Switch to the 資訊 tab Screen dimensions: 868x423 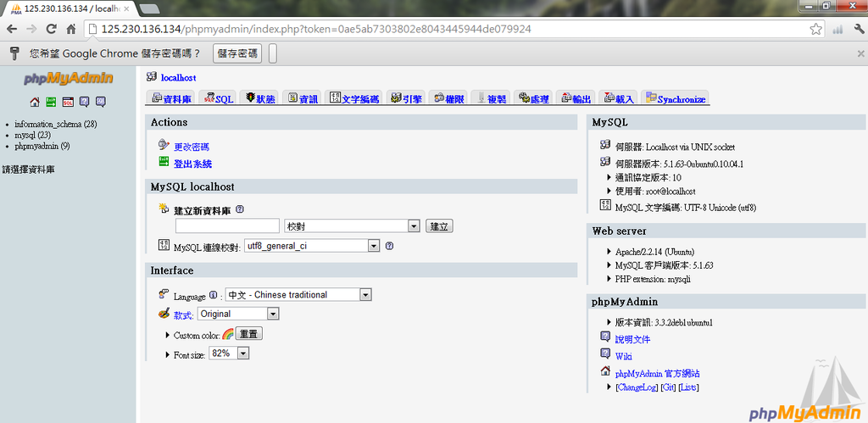click(x=303, y=98)
